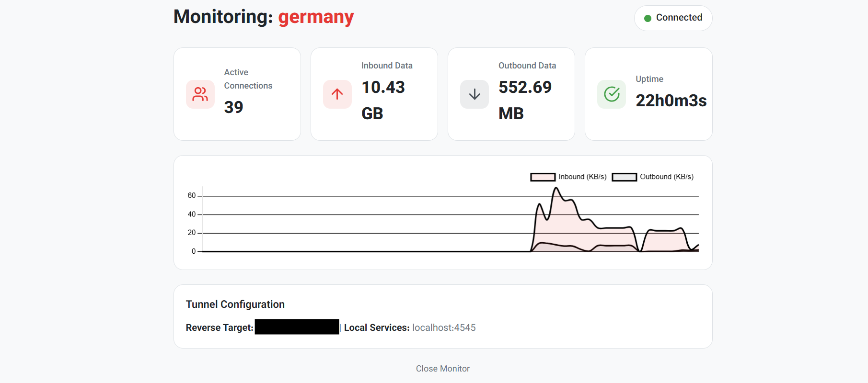This screenshot has width=868, height=383.
Task: Toggle the Inbound (KB/s) legend swatch
Action: coord(543,177)
